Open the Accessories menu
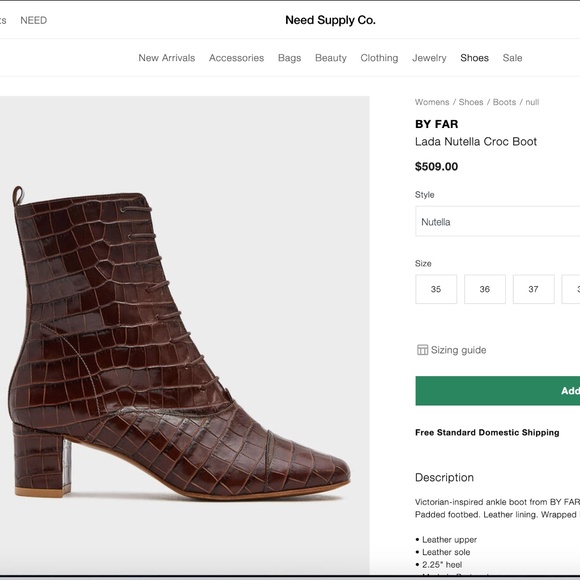Image resolution: width=580 pixels, height=580 pixels. point(236,58)
